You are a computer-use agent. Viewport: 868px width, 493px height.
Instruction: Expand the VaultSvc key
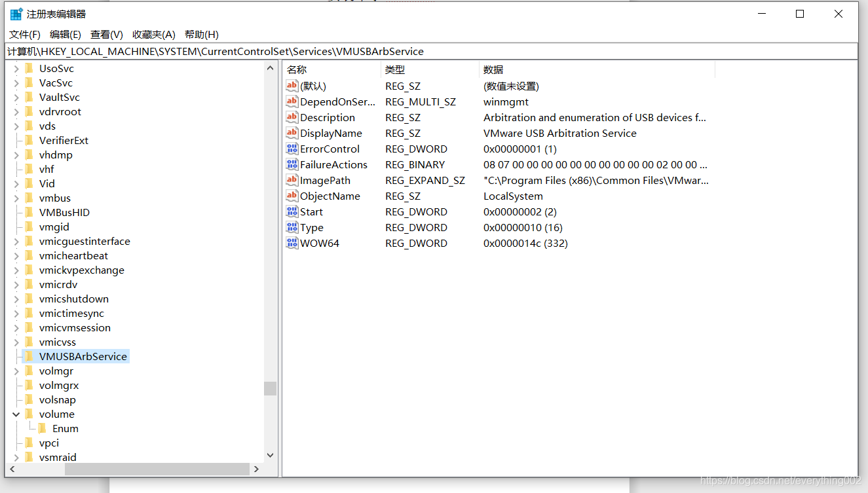tap(16, 97)
